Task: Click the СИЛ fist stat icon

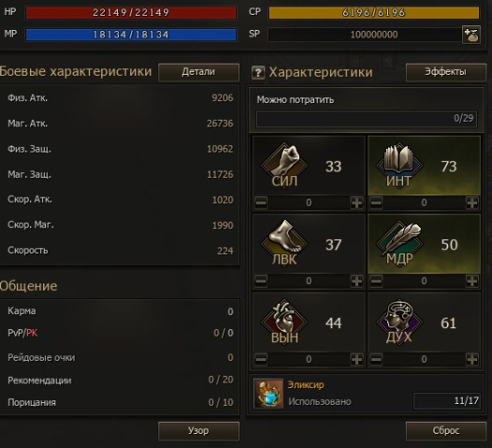Action: tap(284, 165)
